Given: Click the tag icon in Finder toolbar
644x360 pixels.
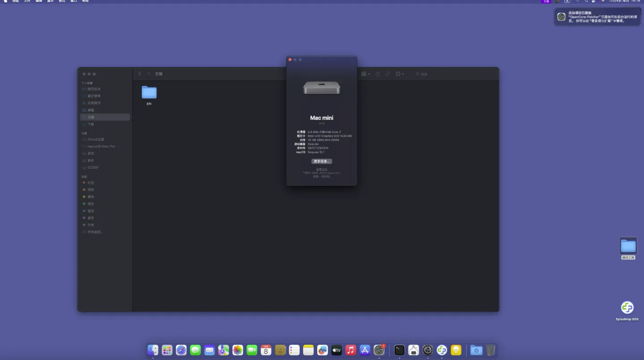Looking at the screenshot, I should (387, 74).
